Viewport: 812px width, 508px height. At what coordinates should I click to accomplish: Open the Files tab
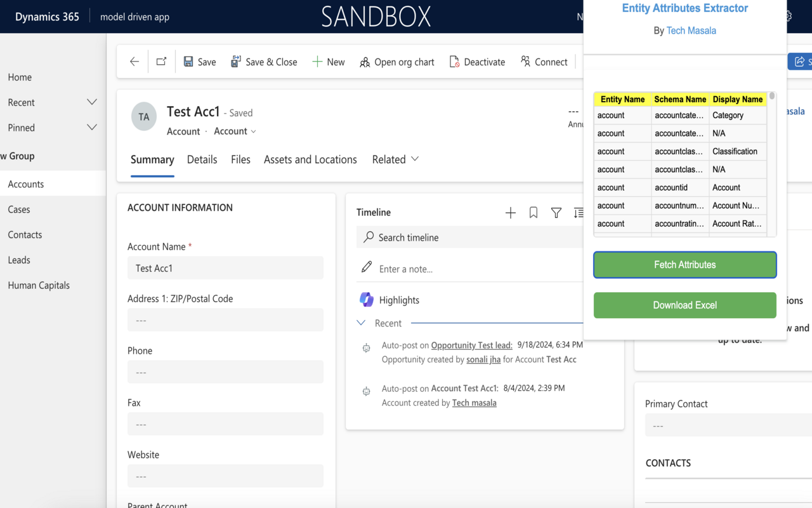point(240,159)
